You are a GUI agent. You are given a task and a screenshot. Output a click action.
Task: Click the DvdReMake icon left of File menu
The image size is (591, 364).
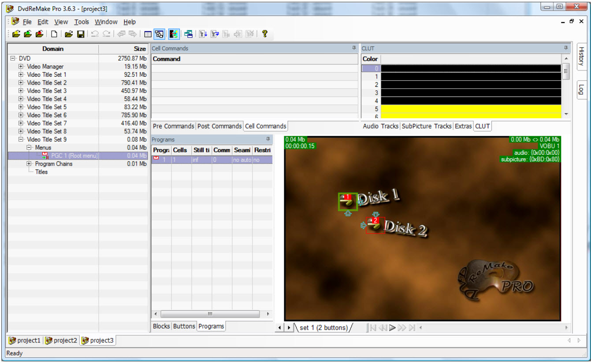pyautogui.click(x=15, y=21)
